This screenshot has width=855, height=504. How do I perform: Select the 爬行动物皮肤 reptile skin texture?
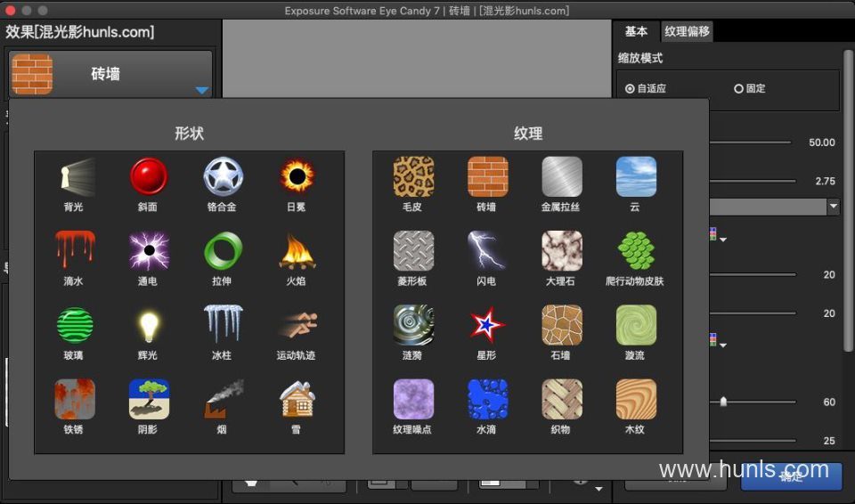(x=636, y=251)
